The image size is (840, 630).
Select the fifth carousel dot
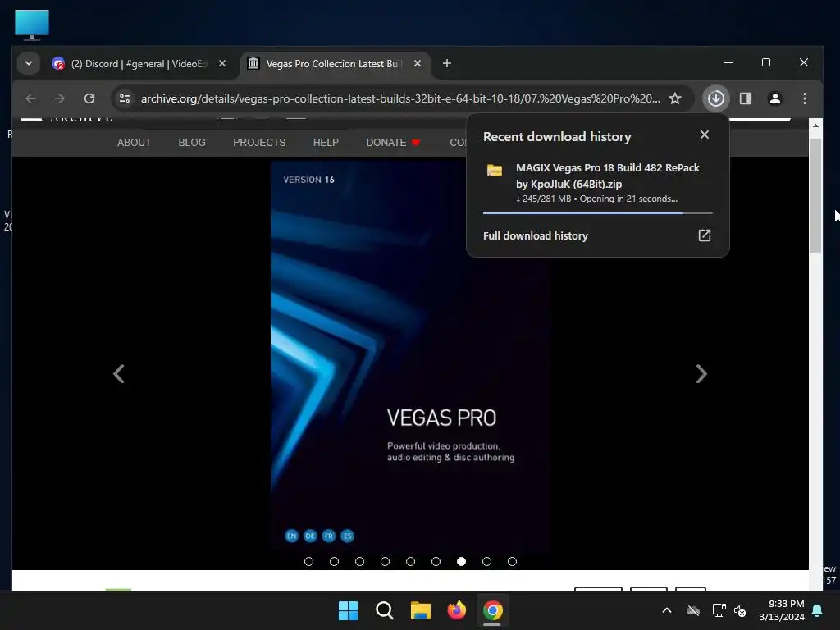(x=410, y=561)
